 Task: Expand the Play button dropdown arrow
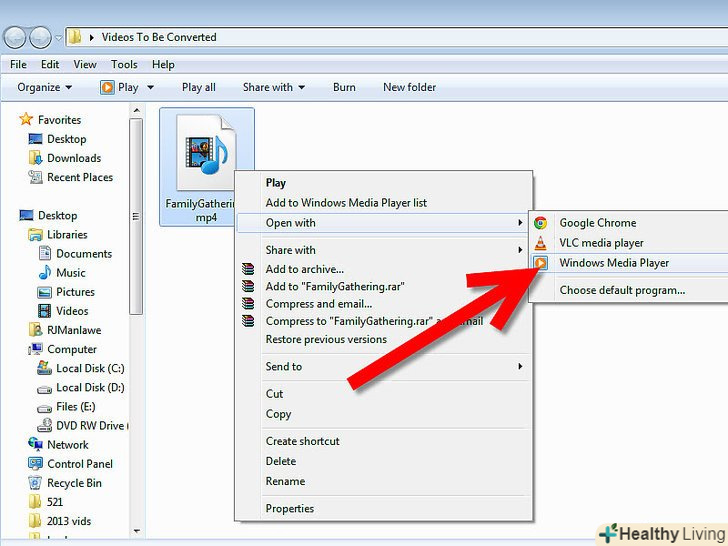pos(151,87)
